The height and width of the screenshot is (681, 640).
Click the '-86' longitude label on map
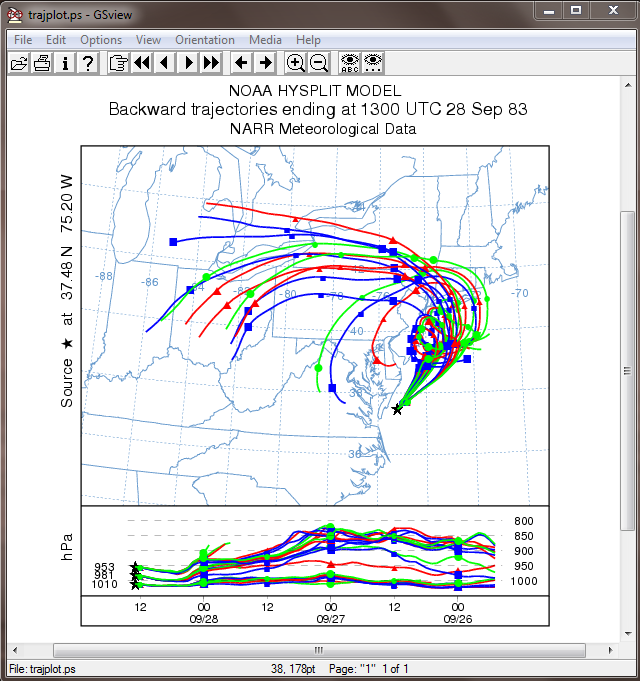coord(150,282)
